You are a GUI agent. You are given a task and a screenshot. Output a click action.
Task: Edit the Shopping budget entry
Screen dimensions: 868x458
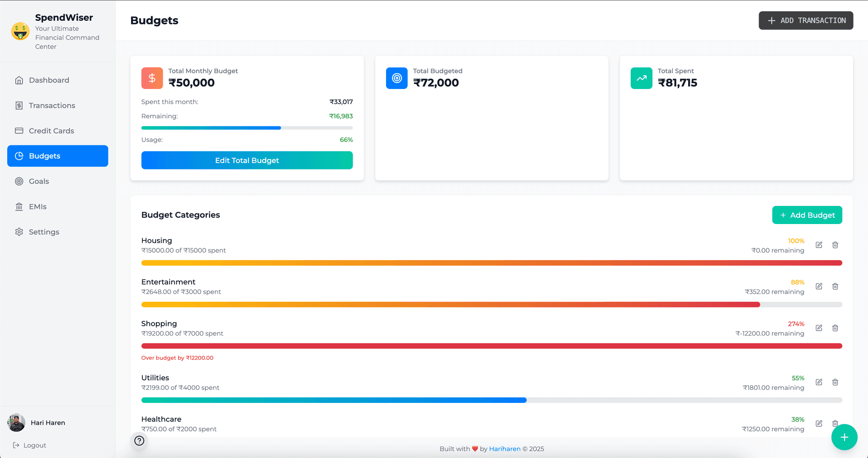[x=819, y=328]
